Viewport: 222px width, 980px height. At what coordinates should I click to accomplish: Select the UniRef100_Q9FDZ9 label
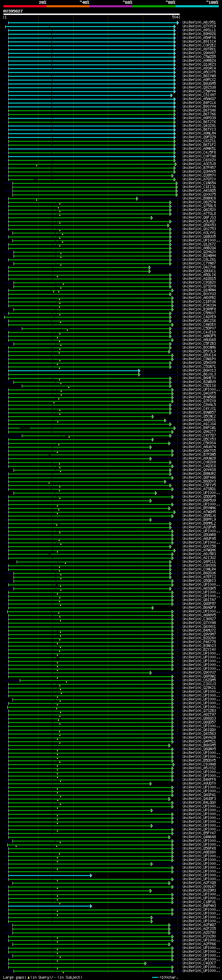coord(199,137)
